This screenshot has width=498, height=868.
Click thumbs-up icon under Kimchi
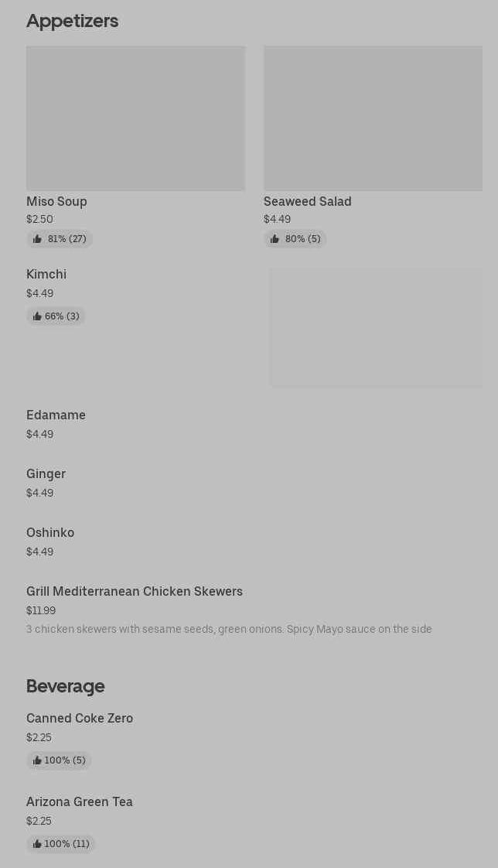(x=37, y=316)
